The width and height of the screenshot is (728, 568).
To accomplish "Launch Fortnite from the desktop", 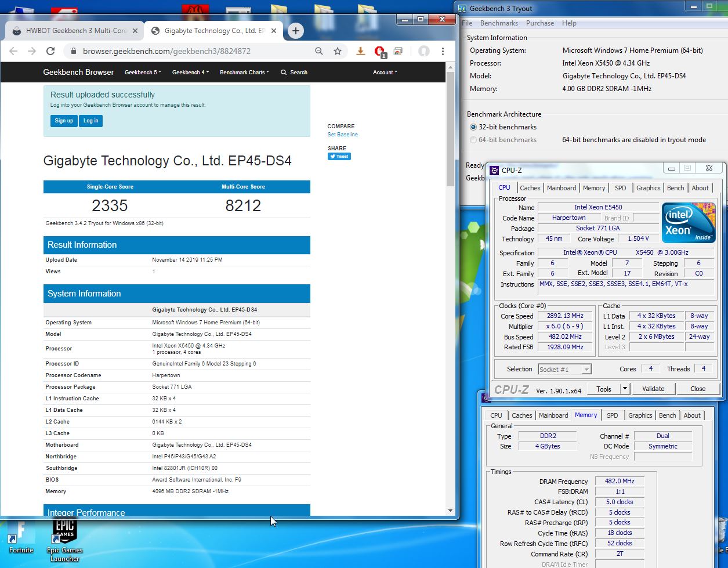I will 21,536.
